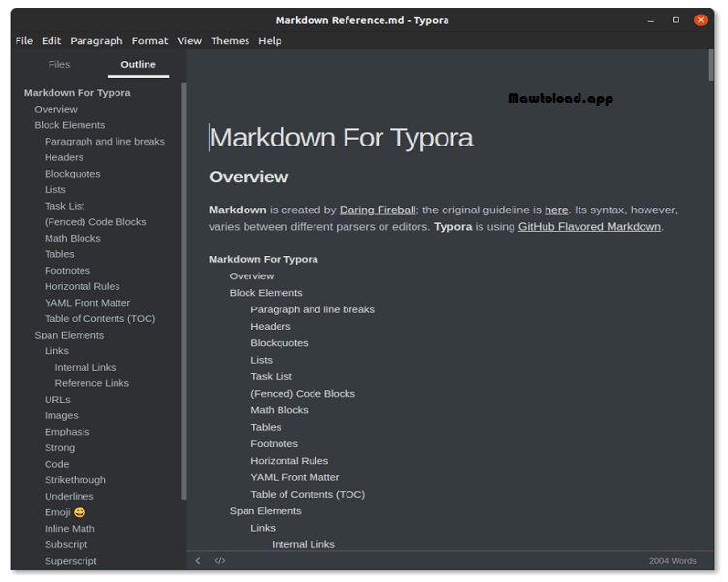Open GitHub Flavored Markdown link
The image size is (728, 582).
589,227
